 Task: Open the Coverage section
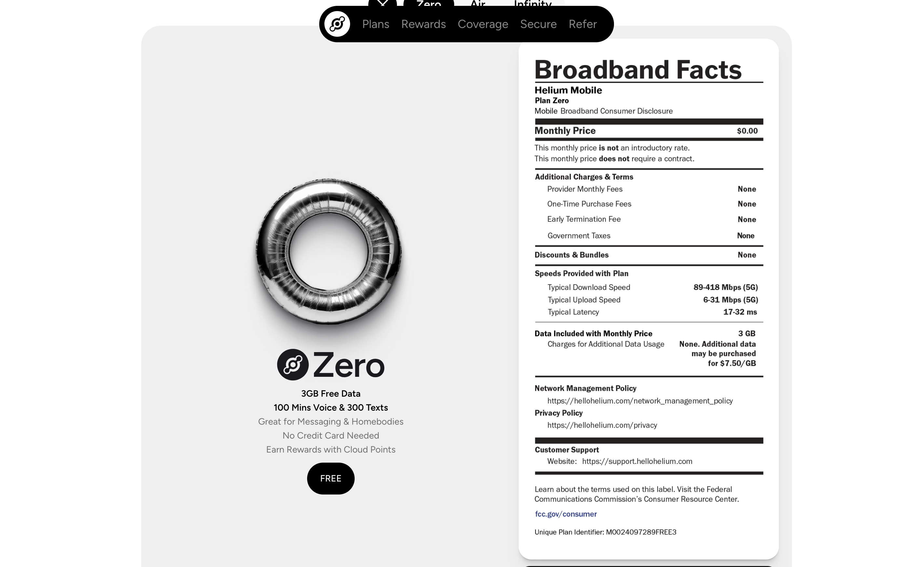point(482,24)
